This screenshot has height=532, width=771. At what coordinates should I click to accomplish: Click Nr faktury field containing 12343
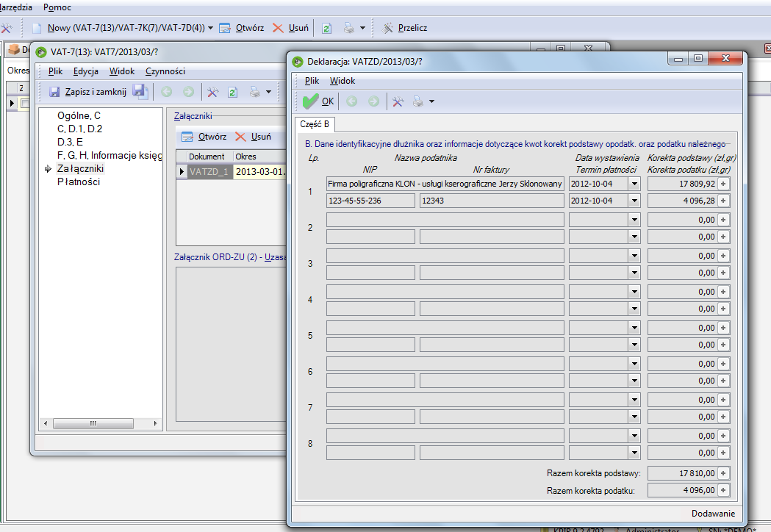click(492, 201)
